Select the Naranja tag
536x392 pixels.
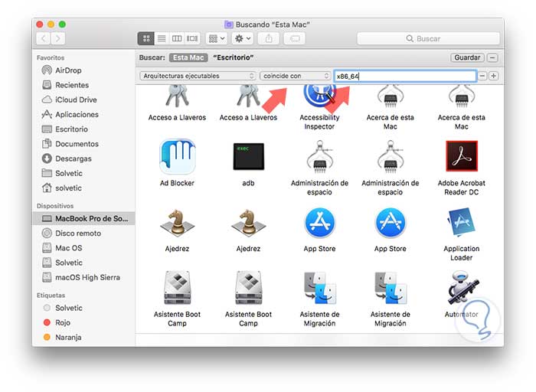pos(68,338)
